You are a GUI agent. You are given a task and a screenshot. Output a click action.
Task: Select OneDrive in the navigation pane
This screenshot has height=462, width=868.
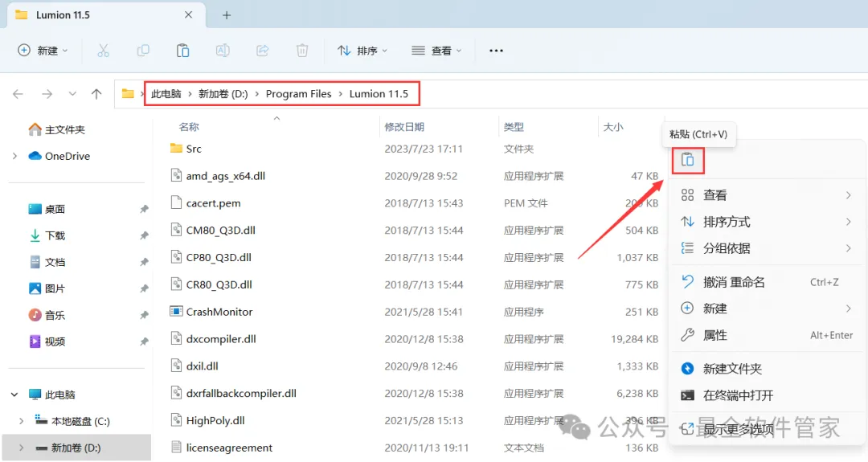[59, 156]
